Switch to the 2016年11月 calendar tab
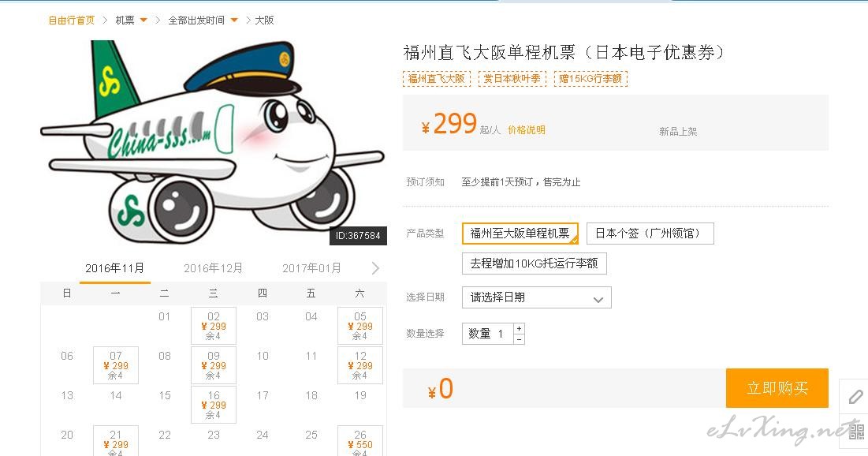The height and width of the screenshot is (456, 868). point(114,268)
